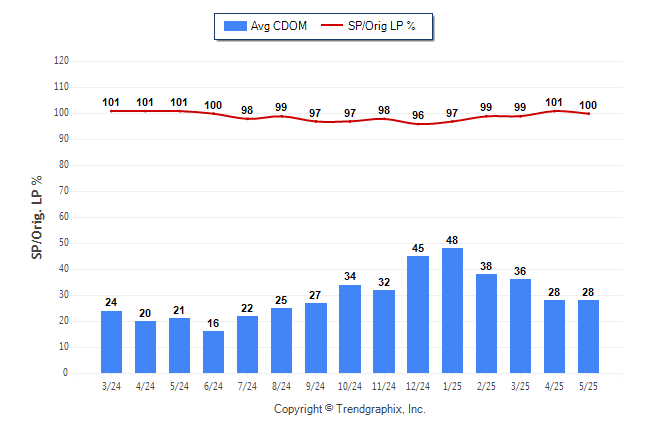Click the 1/25 bar valued 48
The height and width of the screenshot is (434, 646).
click(x=452, y=310)
